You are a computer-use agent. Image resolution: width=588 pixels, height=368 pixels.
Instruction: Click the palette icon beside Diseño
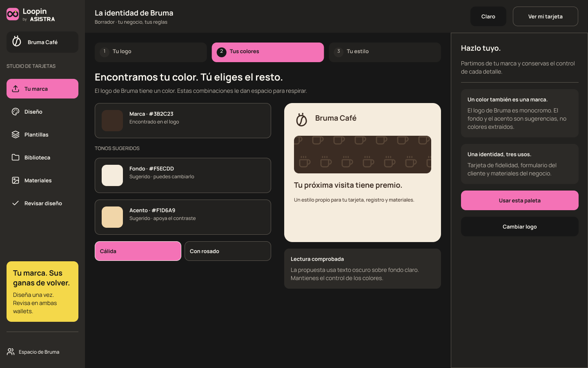16,112
